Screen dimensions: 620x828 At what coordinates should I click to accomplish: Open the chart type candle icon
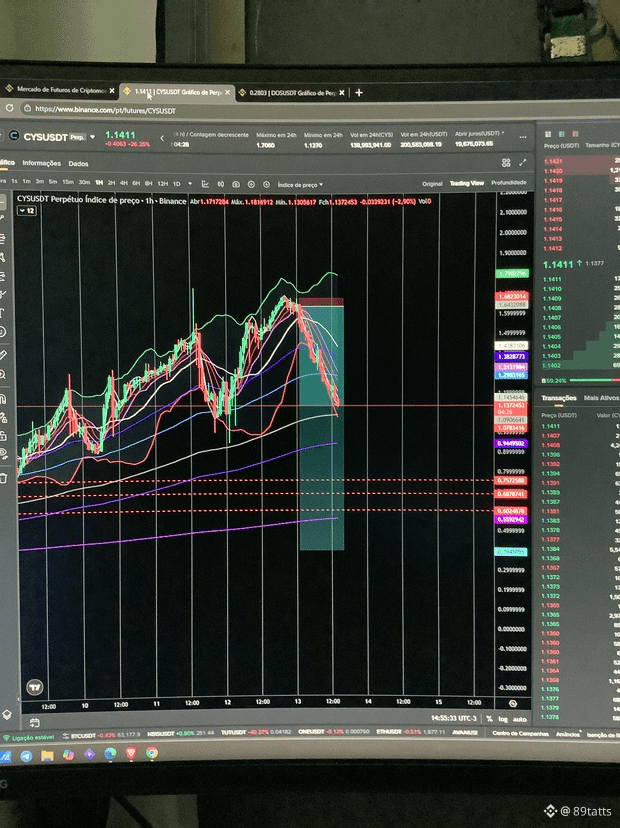click(x=221, y=184)
